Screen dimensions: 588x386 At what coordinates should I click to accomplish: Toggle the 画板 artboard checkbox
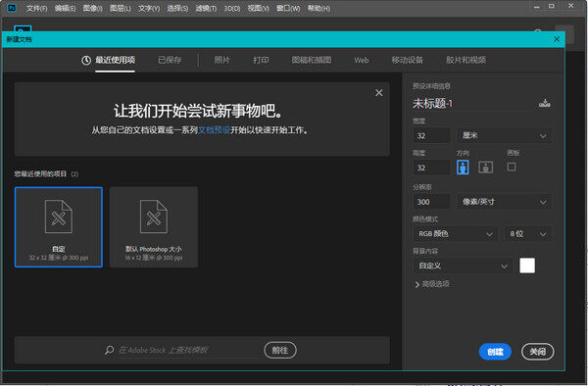point(512,167)
